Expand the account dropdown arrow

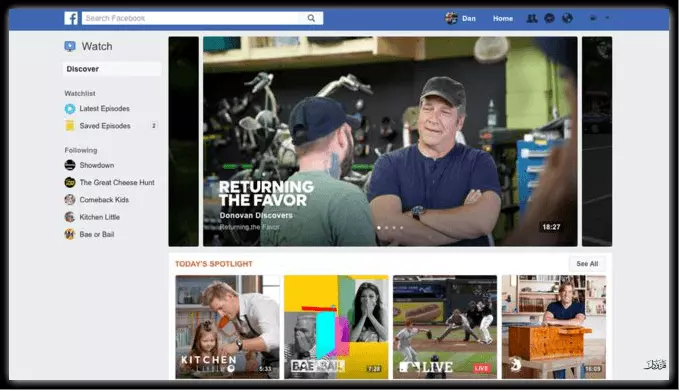tap(607, 18)
